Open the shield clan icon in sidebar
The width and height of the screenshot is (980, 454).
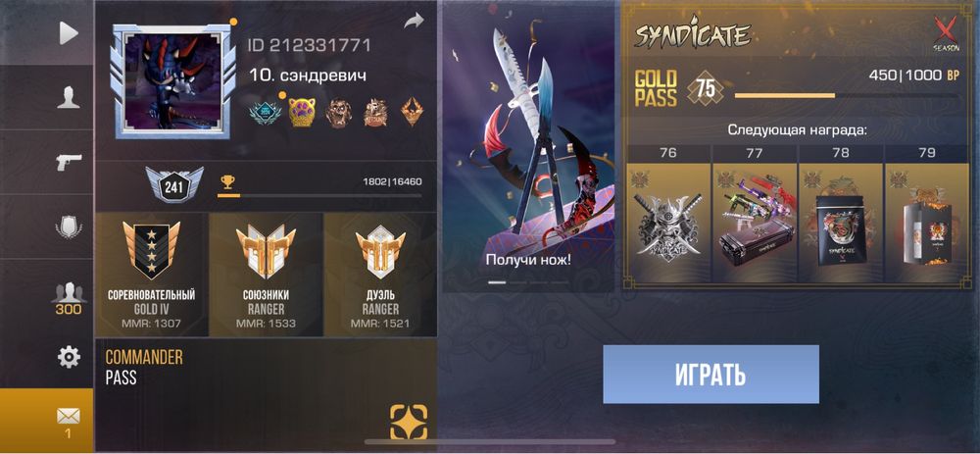[x=69, y=227]
